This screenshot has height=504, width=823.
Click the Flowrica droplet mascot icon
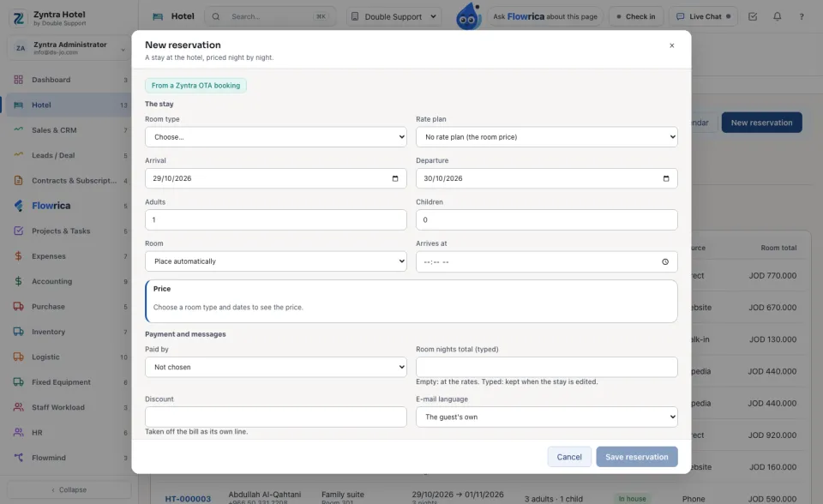(x=468, y=16)
